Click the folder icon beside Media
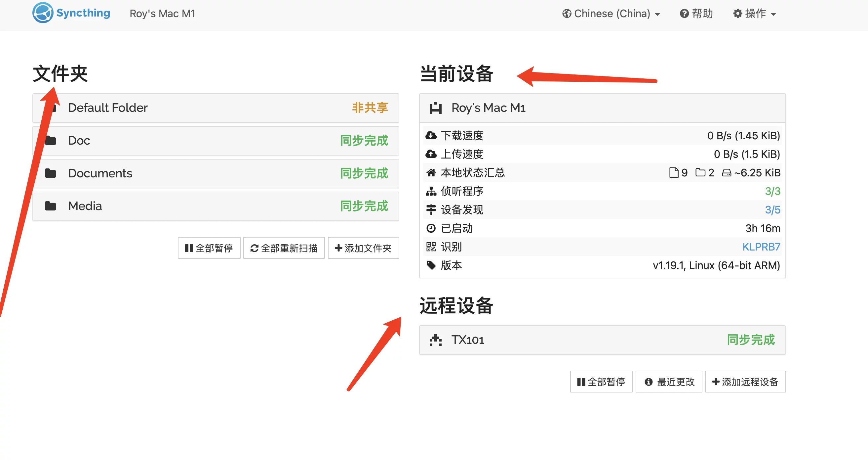Viewport: 868px width, 460px height. tap(51, 206)
